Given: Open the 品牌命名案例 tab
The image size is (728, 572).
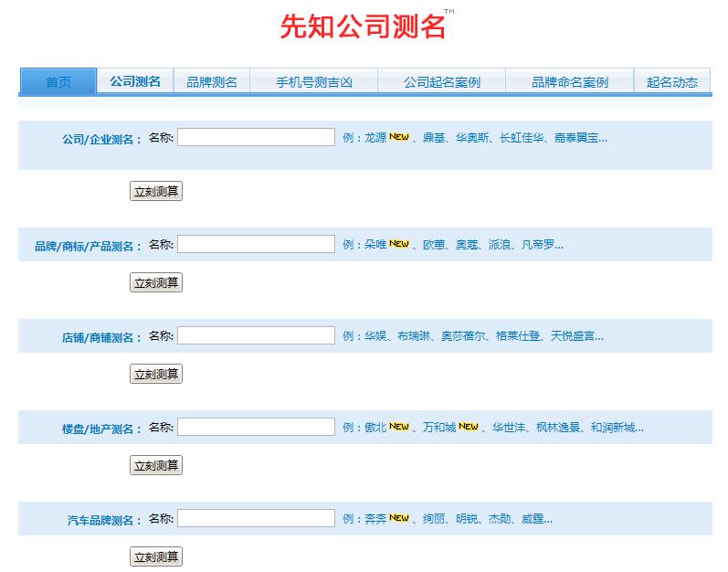Looking at the screenshot, I should pyautogui.click(x=570, y=81).
